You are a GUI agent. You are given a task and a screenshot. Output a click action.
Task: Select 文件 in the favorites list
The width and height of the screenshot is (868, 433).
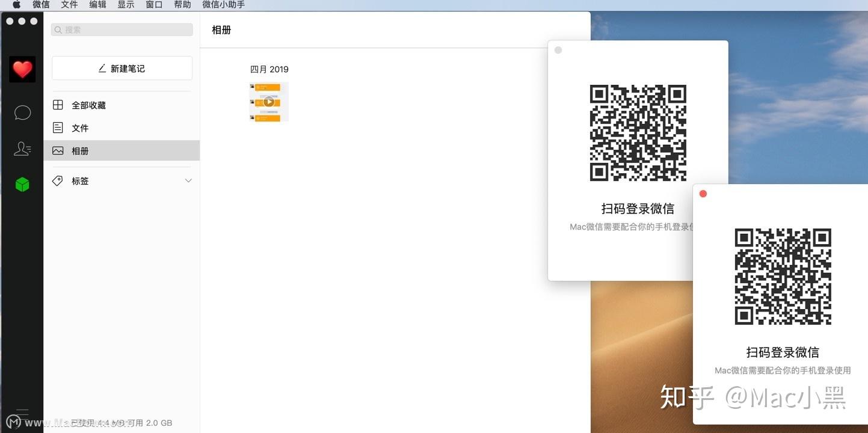pos(122,127)
